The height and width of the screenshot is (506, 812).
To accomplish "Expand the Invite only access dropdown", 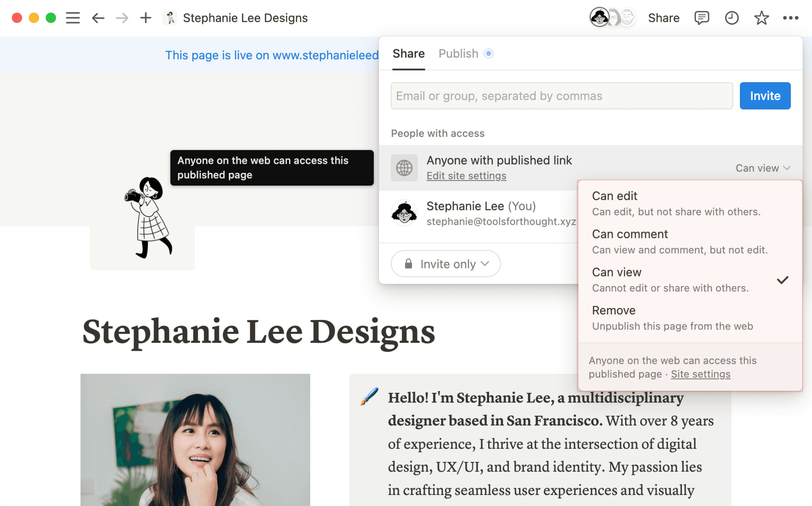I will (x=445, y=264).
